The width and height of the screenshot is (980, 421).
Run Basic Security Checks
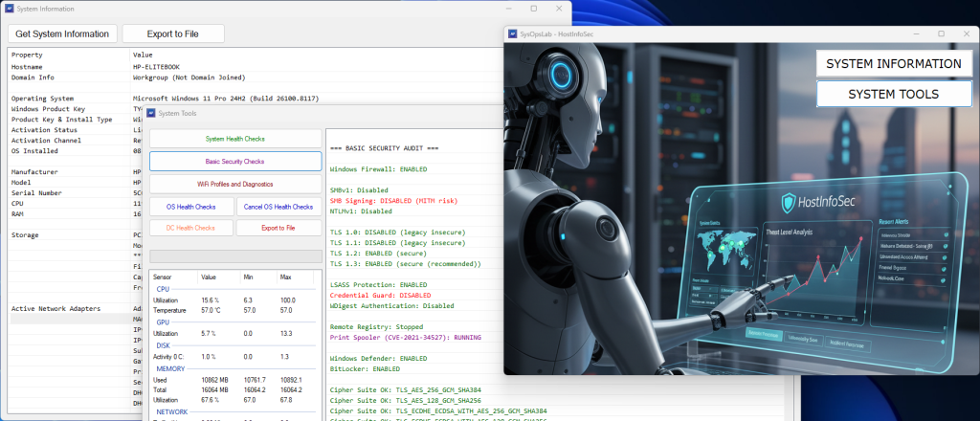pos(235,161)
